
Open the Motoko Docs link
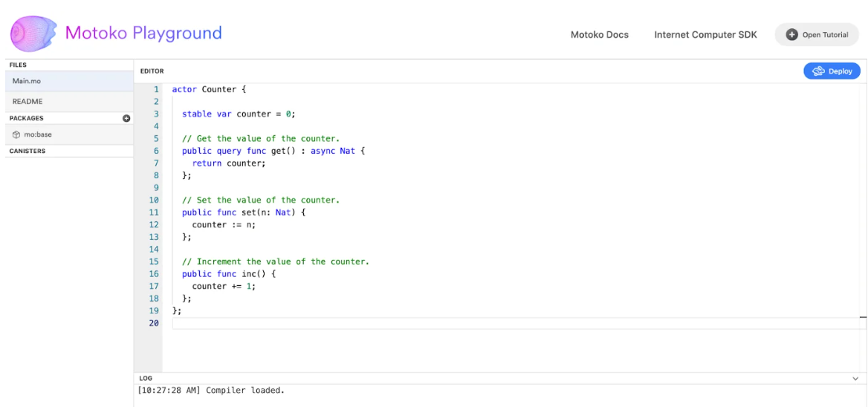coord(600,34)
